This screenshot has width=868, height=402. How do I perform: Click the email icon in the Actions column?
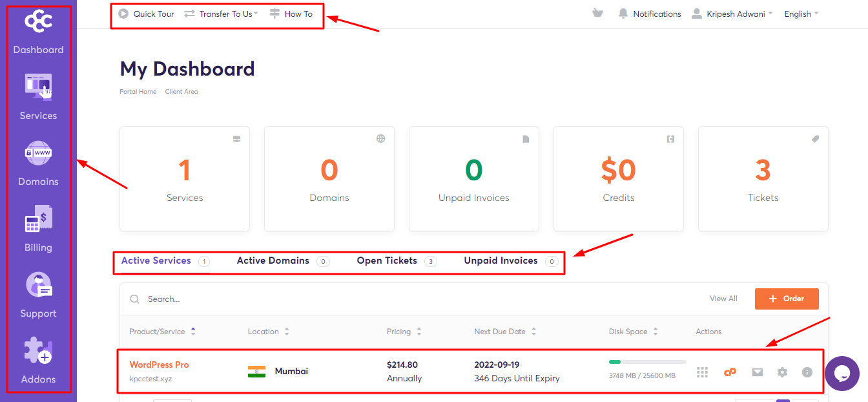coord(757,372)
